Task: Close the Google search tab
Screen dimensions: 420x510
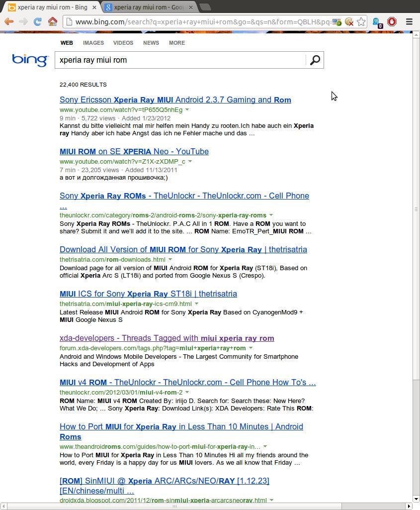Action: click(191, 7)
